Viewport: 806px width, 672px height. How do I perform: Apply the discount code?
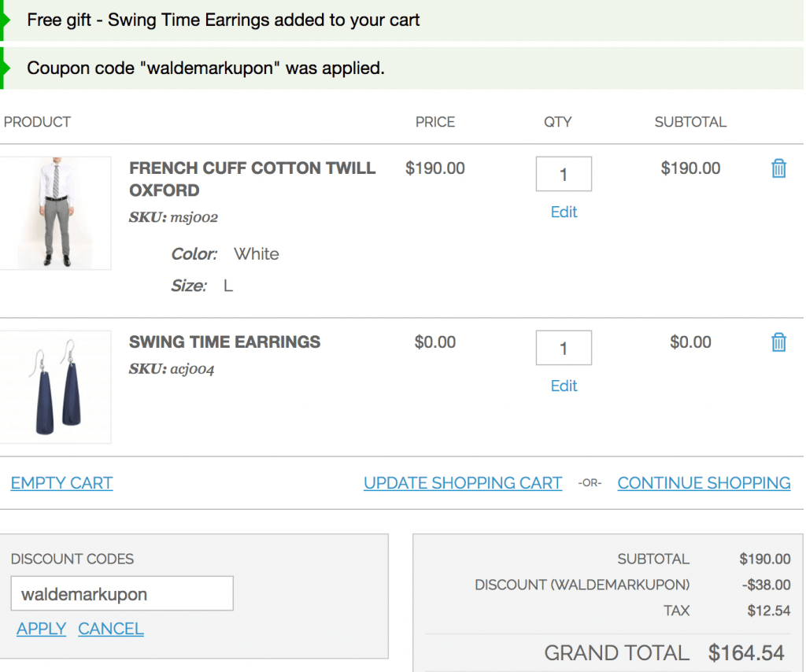[x=41, y=629]
